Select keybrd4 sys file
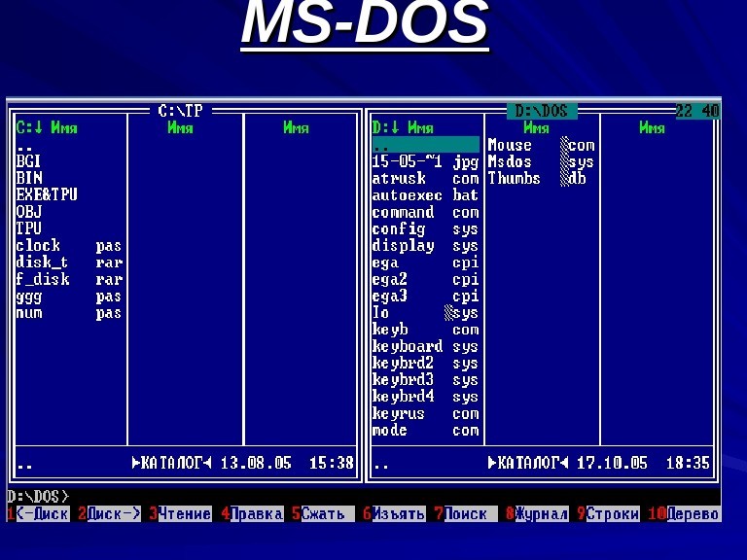The width and height of the screenshot is (747, 560). 425,397
